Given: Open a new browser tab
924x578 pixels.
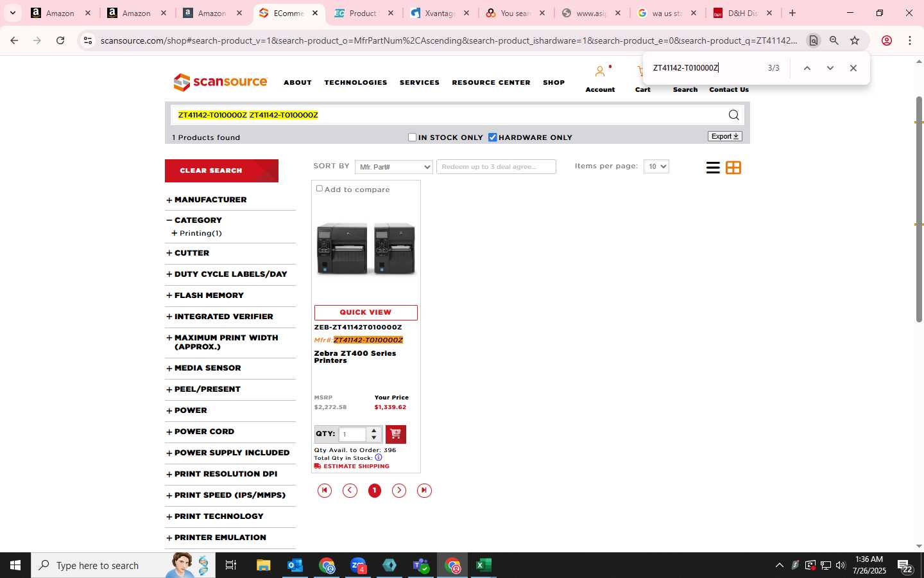Looking at the screenshot, I should [792, 13].
